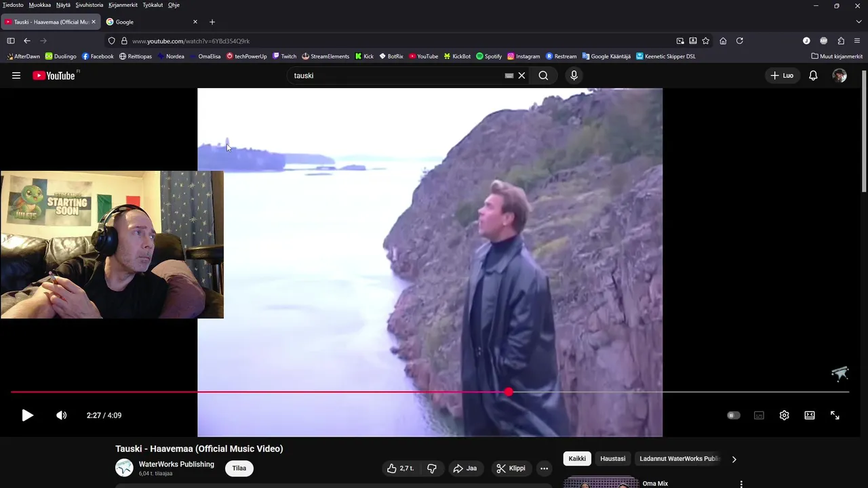This screenshot has height=488, width=868.
Task: Reload the page with the refresh icon
Action: [740, 41]
